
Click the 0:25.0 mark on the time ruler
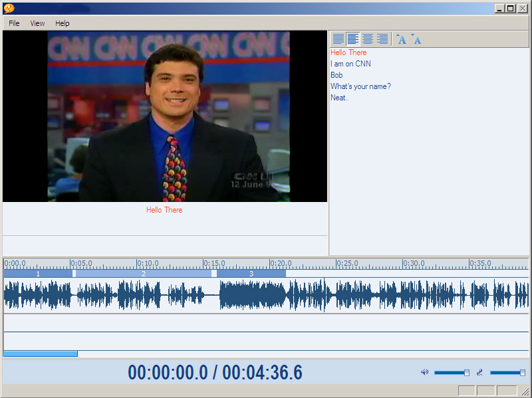[347, 263]
